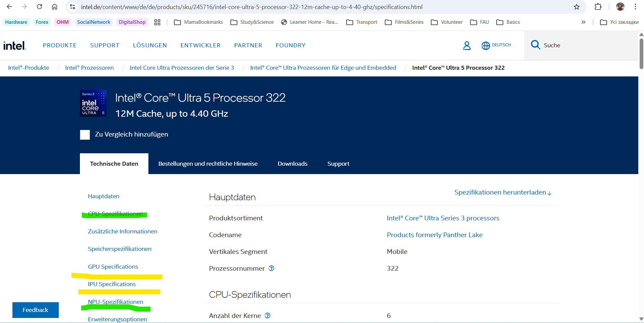Click the browser reload page icon

39,7
